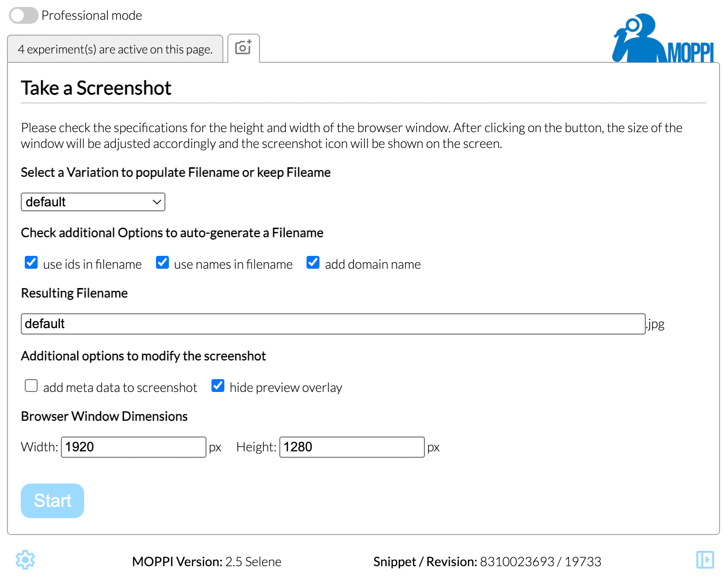The height and width of the screenshot is (584, 728).
Task: Open the camera screenshot tab
Action: pyautogui.click(x=243, y=48)
